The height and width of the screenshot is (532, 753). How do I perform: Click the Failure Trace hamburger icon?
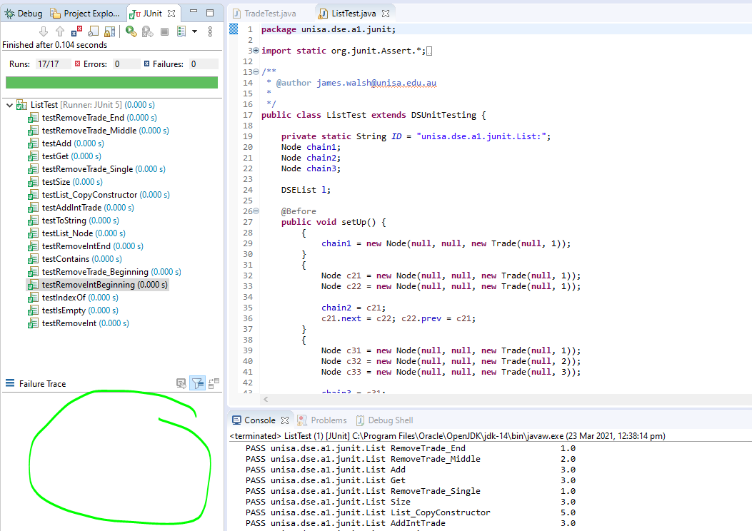tap(10, 383)
